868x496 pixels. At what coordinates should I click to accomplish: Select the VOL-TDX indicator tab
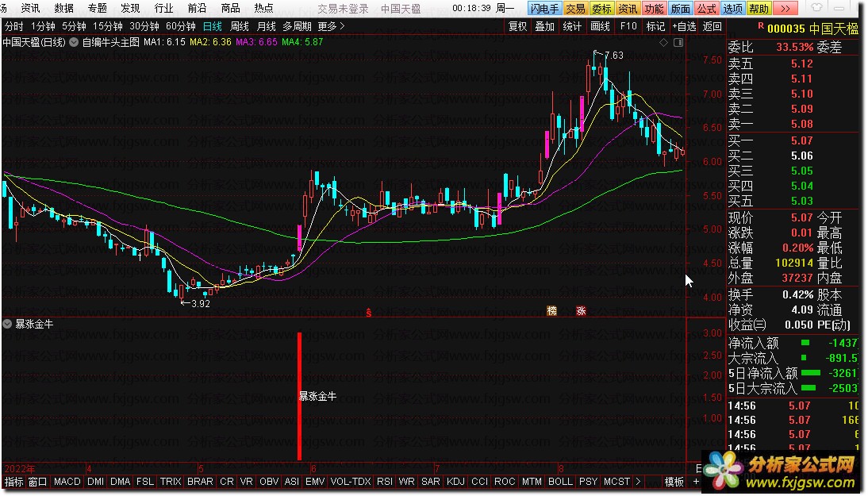click(351, 482)
